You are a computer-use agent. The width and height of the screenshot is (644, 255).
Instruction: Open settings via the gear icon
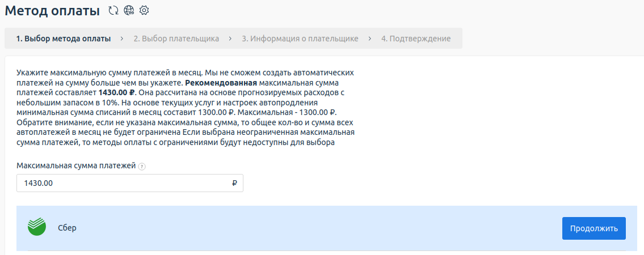click(x=144, y=10)
